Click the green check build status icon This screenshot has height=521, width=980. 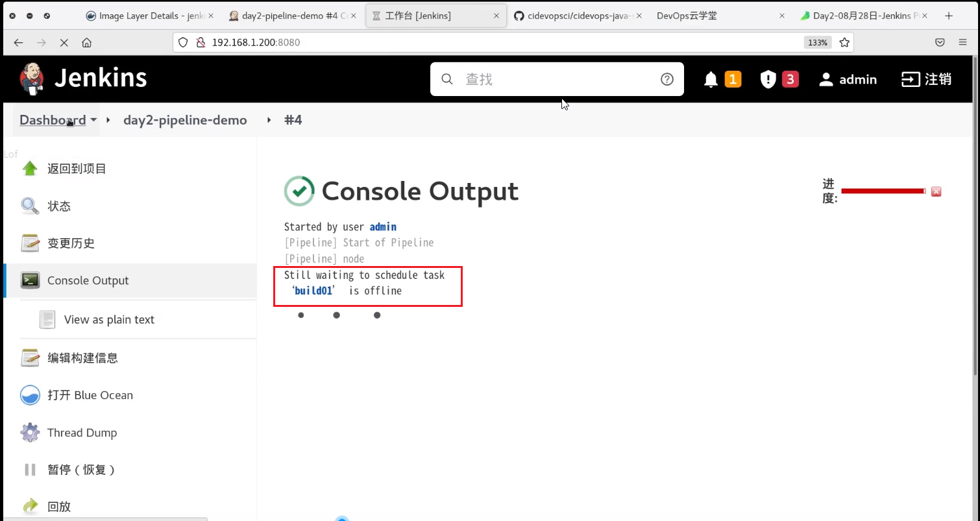pyautogui.click(x=299, y=191)
